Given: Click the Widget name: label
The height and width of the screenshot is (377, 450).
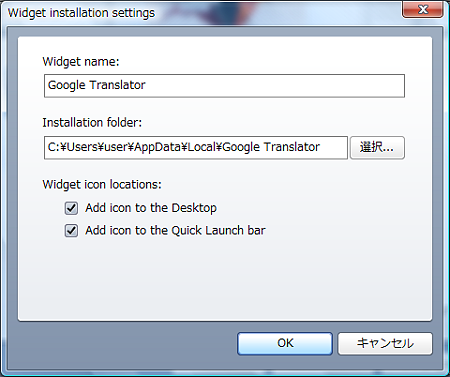Looking at the screenshot, I should tap(81, 62).
